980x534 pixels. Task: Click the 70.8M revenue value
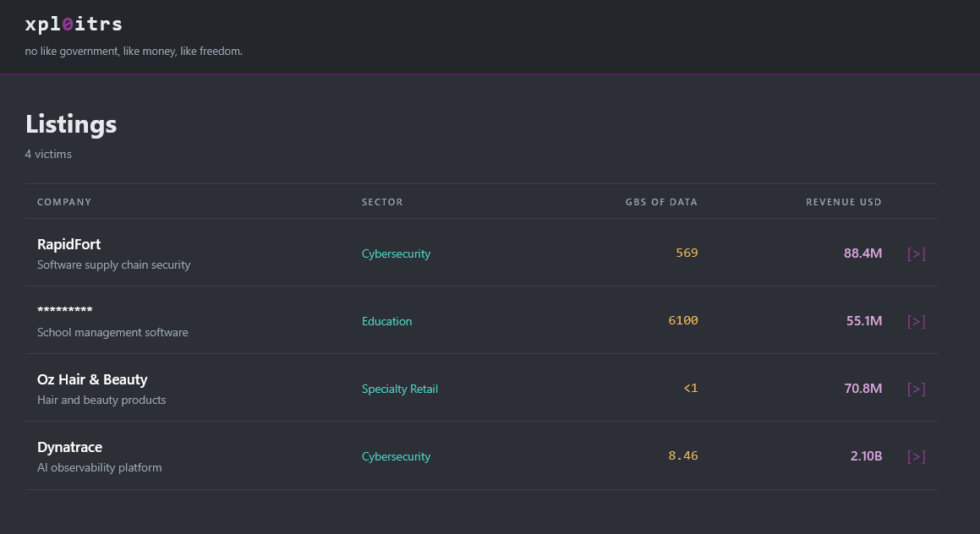tap(863, 389)
